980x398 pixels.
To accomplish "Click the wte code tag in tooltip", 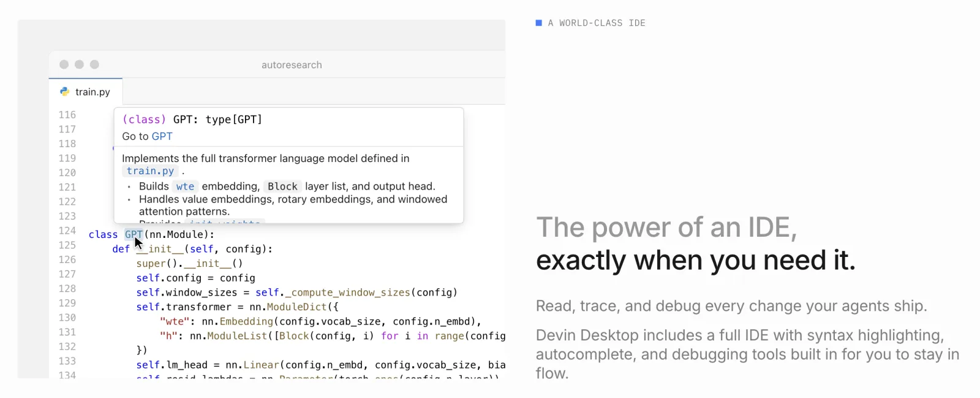I will (x=185, y=186).
